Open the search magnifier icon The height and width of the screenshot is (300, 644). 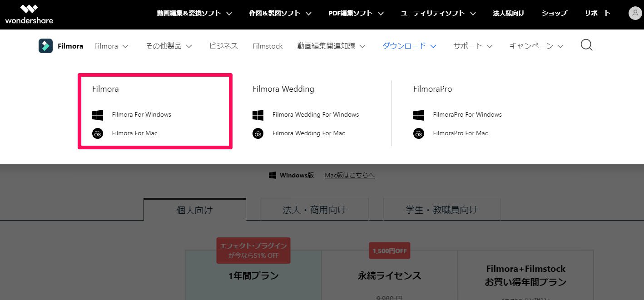pyautogui.click(x=587, y=45)
